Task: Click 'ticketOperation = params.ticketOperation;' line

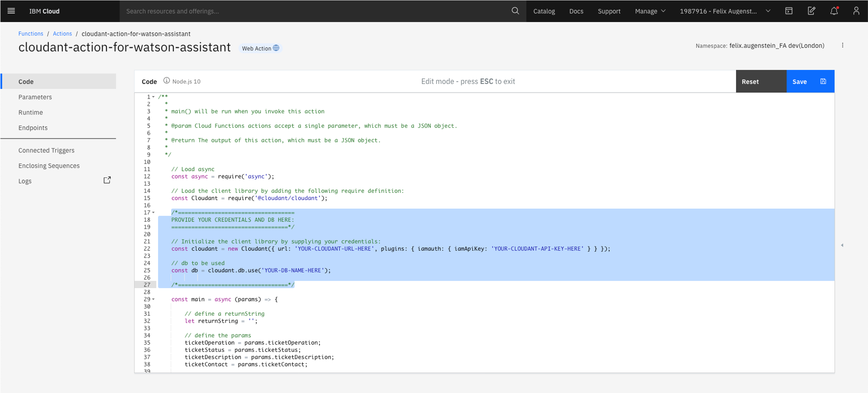Action: coord(253,343)
